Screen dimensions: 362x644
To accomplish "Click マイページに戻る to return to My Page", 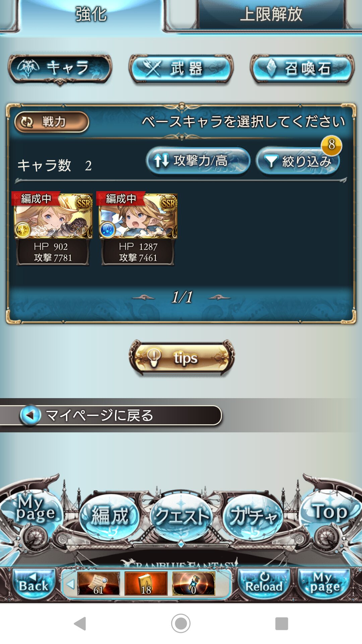I will (111, 415).
